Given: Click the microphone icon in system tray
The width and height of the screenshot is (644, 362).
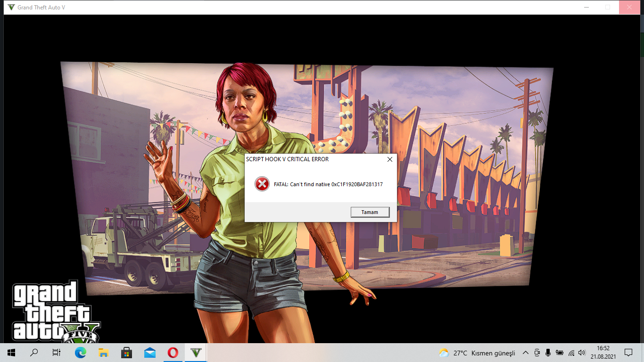Looking at the screenshot, I should point(548,353).
